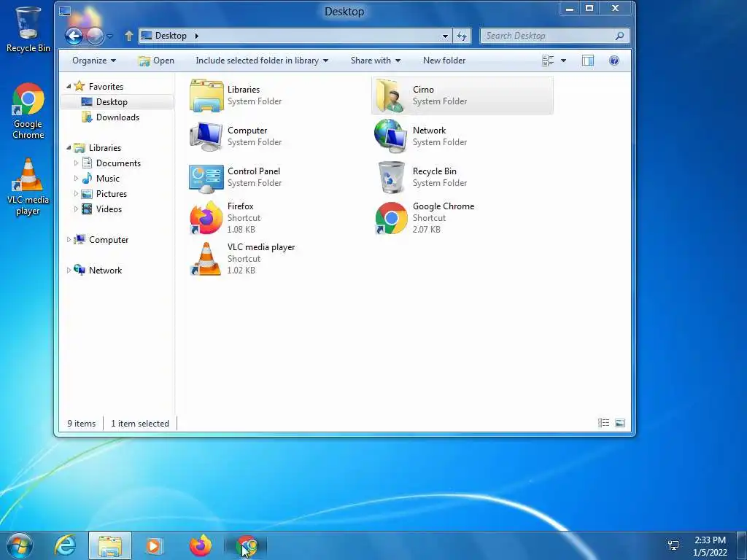Open the address bar history dropdown
The height and width of the screenshot is (560, 747).
click(x=445, y=36)
